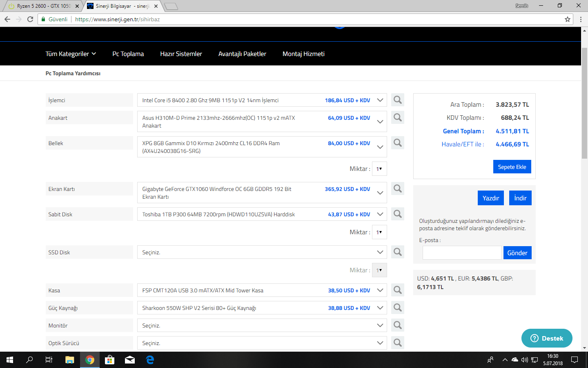Change the Bellek Miktar quantity

(379, 169)
